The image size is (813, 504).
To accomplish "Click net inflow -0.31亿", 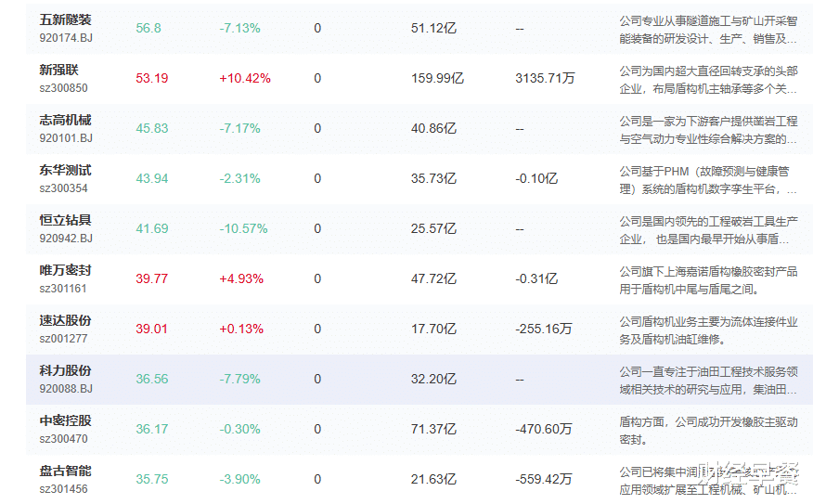I will [536, 279].
